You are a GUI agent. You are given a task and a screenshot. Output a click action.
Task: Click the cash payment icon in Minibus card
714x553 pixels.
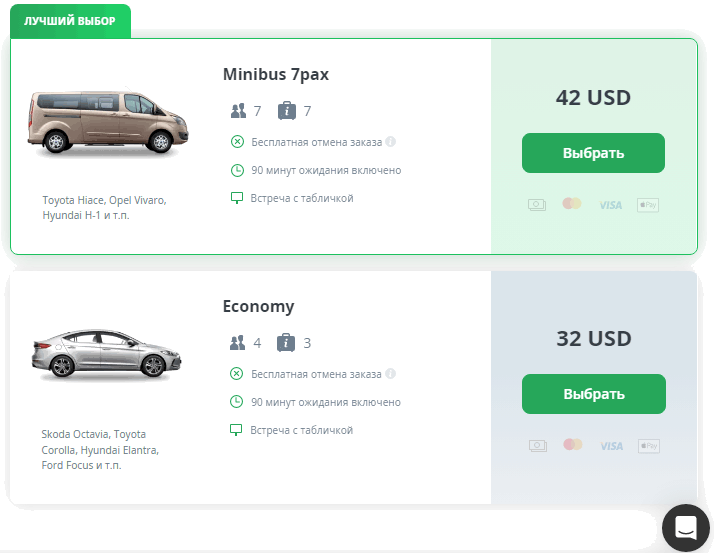(537, 205)
